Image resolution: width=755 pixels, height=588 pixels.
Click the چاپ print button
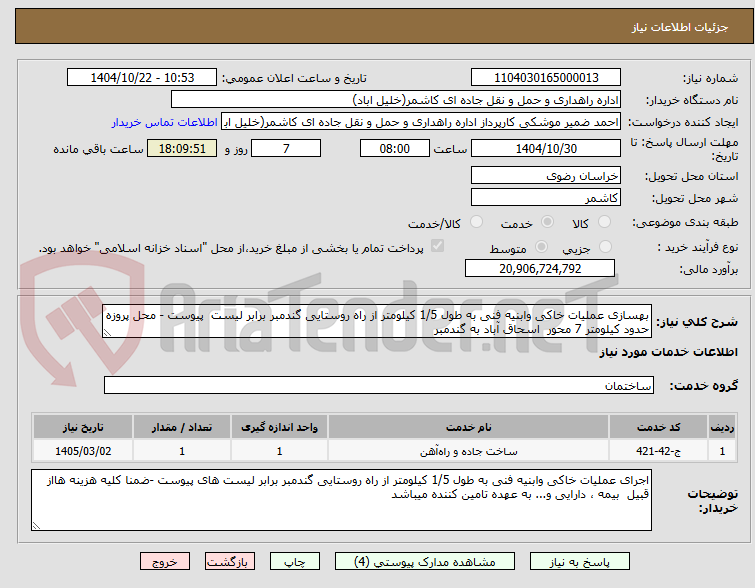pos(295,562)
